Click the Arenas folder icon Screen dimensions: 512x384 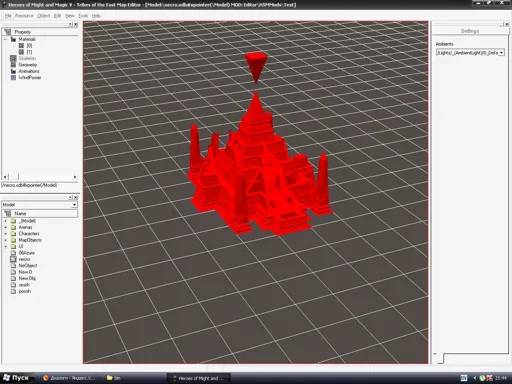pos(13,227)
